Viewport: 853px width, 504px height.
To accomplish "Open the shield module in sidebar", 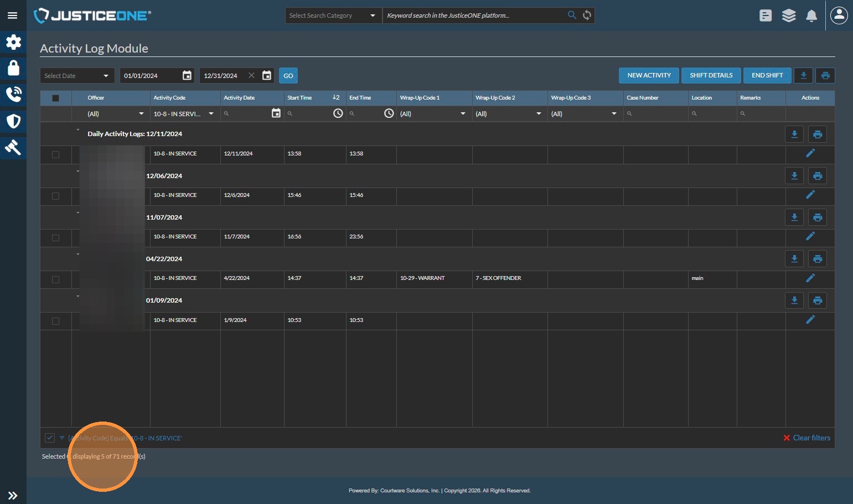I will pyautogui.click(x=13, y=121).
